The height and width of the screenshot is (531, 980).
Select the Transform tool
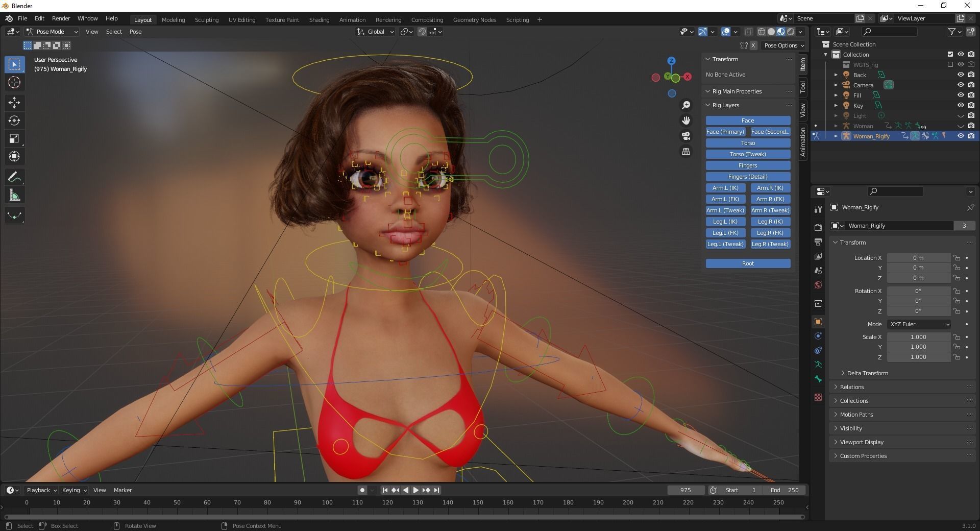[14, 156]
